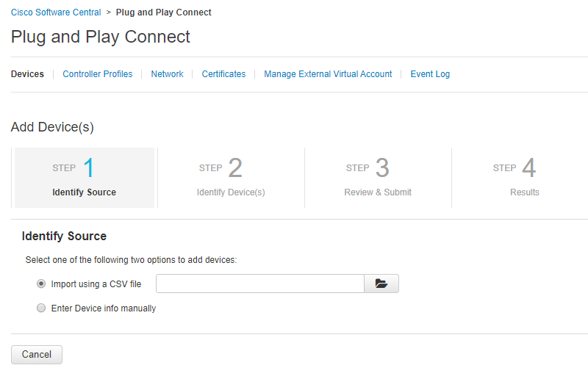Click the Plug and Play Connect breadcrumb
This screenshot has width=588, height=379.
tap(163, 12)
